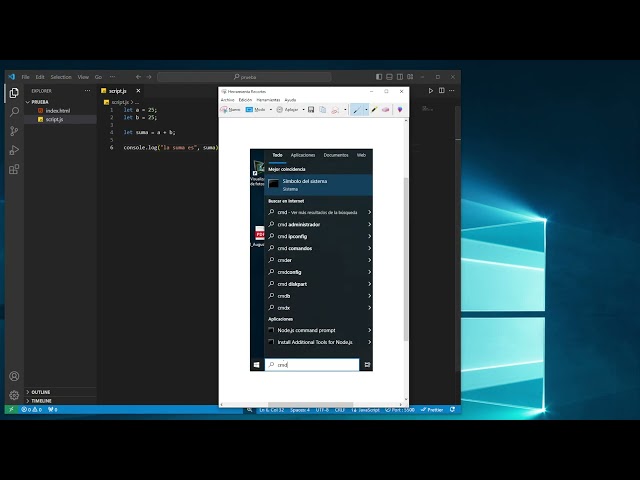This screenshot has height=480, width=640.
Task: Go back with the VS Code navigation arrow
Action: [x=138, y=77]
